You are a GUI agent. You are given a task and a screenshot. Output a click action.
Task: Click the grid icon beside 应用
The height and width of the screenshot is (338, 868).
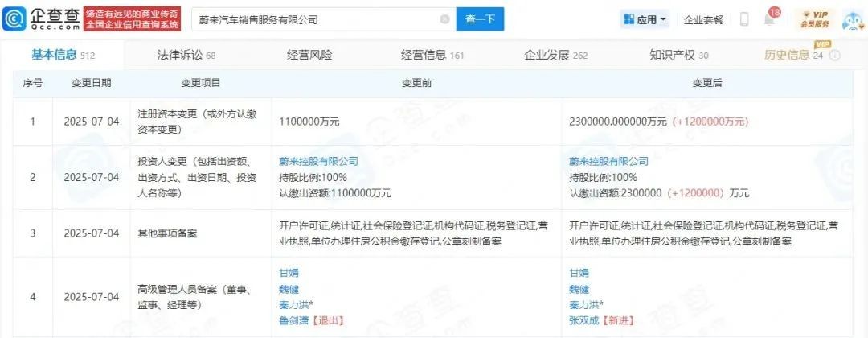pyautogui.click(x=628, y=19)
